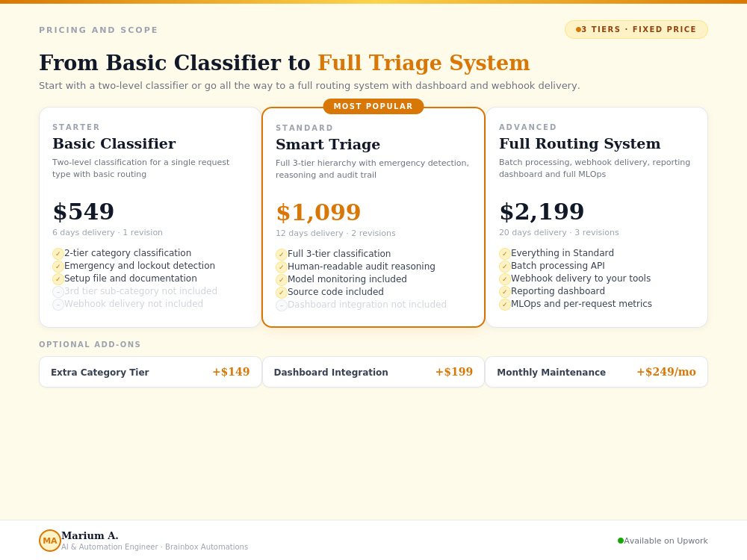Click the checkmark beside 'Model monitoring included'
Image resolution: width=747 pixels, height=560 pixels.
(282, 279)
